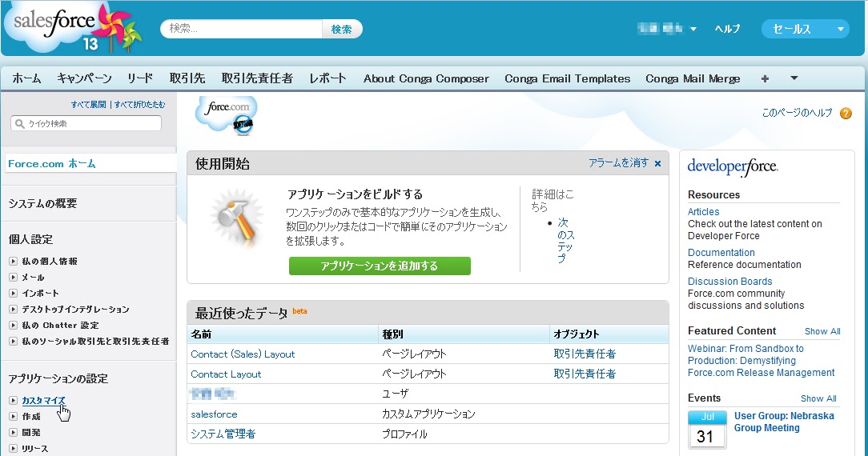This screenshot has height=456, width=868.
Task: Click 取引先責任者 object in Contact Layout row
Action: click(x=585, y=374)
